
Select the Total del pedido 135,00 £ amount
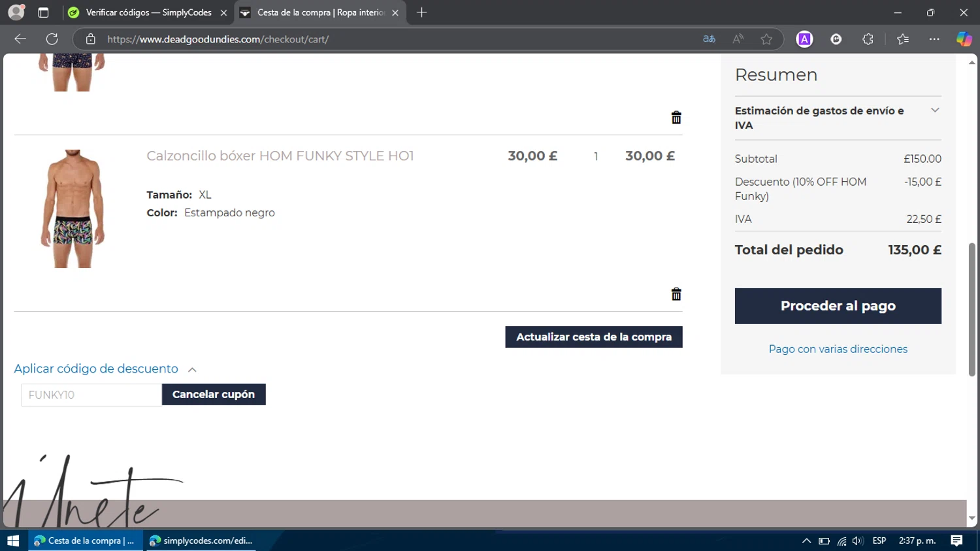coord(915,250)
